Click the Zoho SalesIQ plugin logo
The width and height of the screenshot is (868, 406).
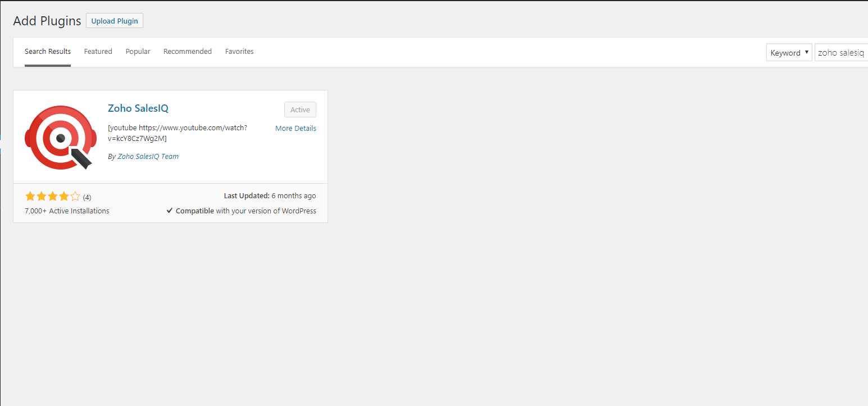pos(61,138)
